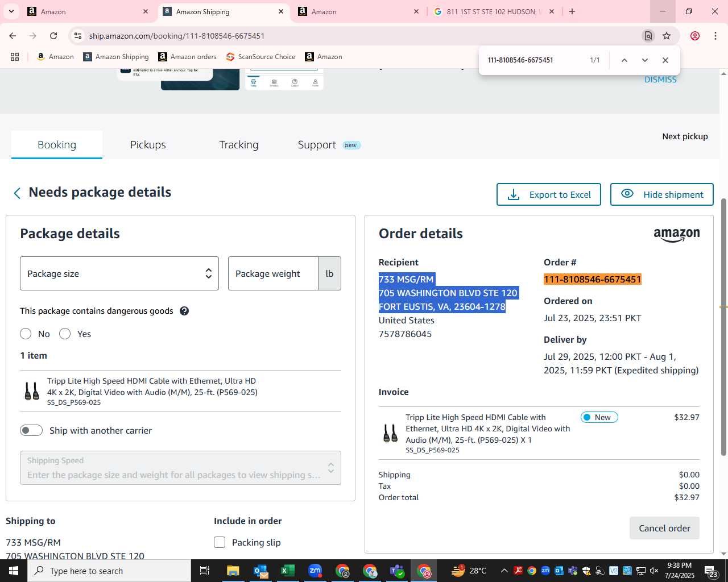Open site information icon in address bar
This screenshot has width=728, height=582.
point(78,36)
